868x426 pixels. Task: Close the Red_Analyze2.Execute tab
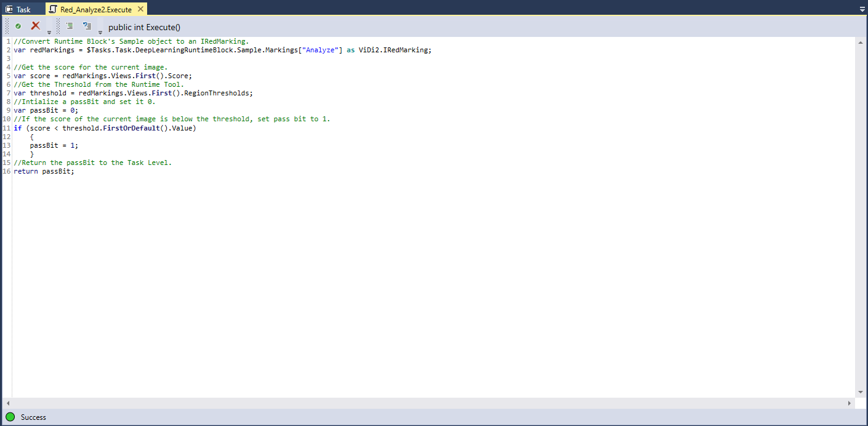click(x=141, y=9)
